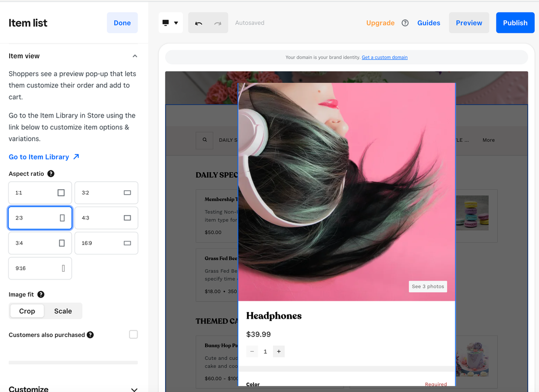
Task: Click the search magnifier icon in site preview
Action: click(x=204, y=140)
